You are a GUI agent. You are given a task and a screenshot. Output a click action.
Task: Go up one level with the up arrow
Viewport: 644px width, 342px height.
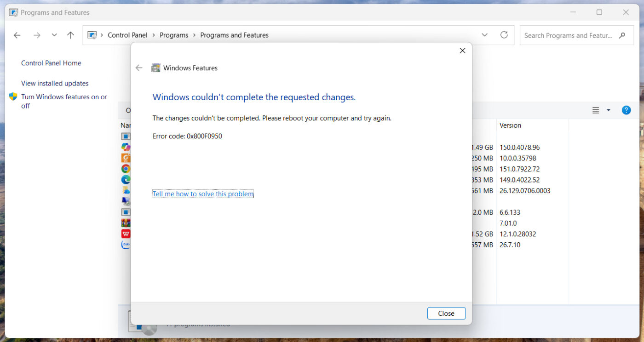click(x=70, y=35)
